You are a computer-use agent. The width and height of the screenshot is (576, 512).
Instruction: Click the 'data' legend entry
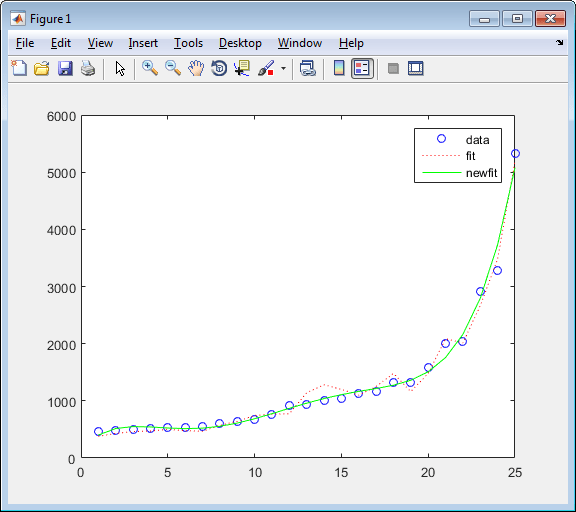[477, 140]
